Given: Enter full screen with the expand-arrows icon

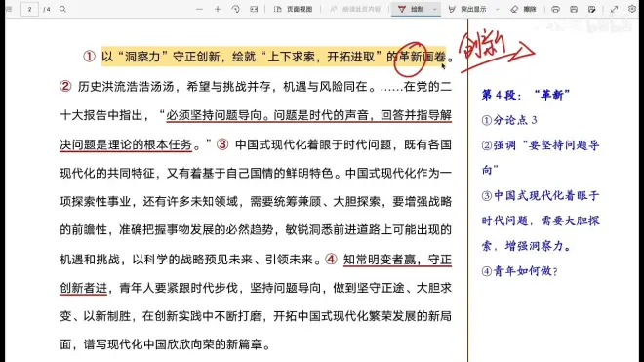Looking at the screenshot, I should tap(614, 9).
